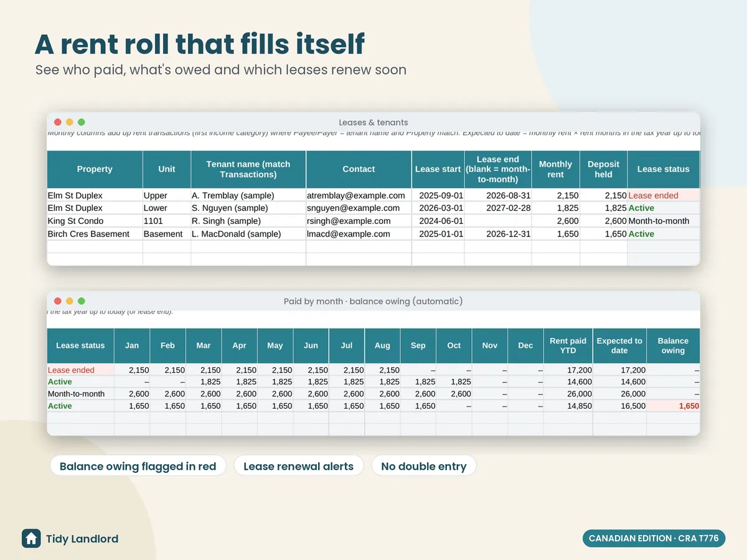Click the Tidy Landlord brand name
The height and width of the screenshot is (560, 747).
82,539
